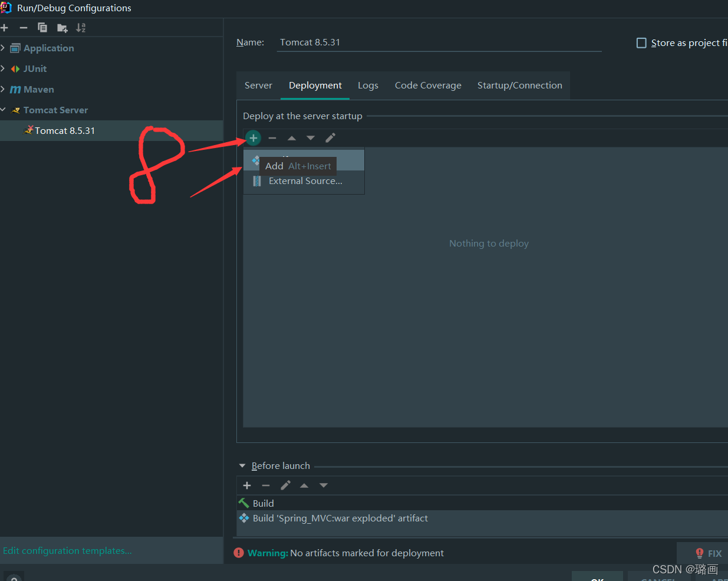The height and width of the screenshot is (581, 728).
Task: Edit the deployment artifact with the pencil
Action: click(x=330, y=137)
